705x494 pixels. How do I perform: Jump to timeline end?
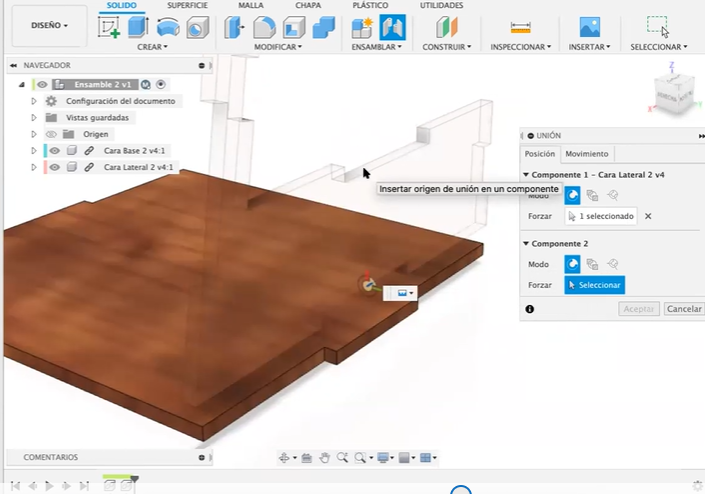click(84, 486)
